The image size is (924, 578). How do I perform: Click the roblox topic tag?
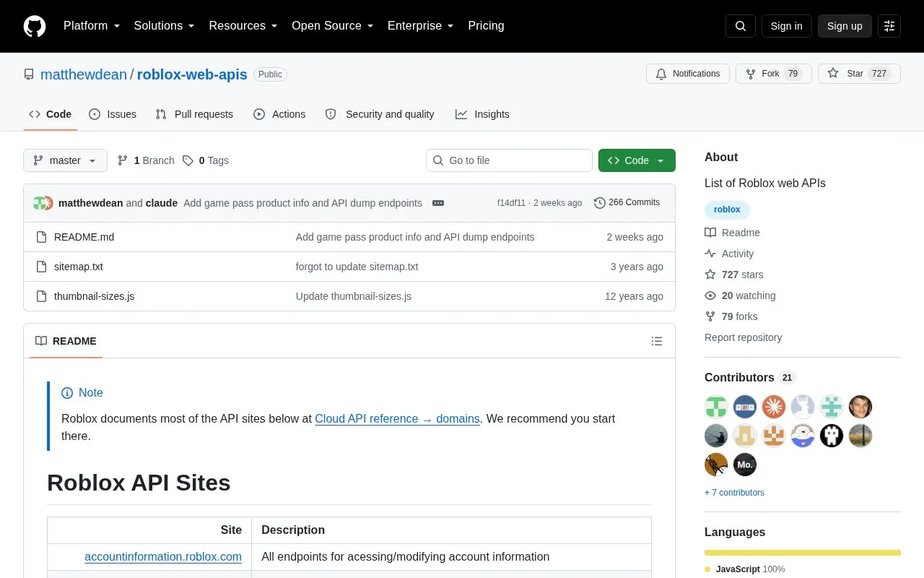(727, 210)
